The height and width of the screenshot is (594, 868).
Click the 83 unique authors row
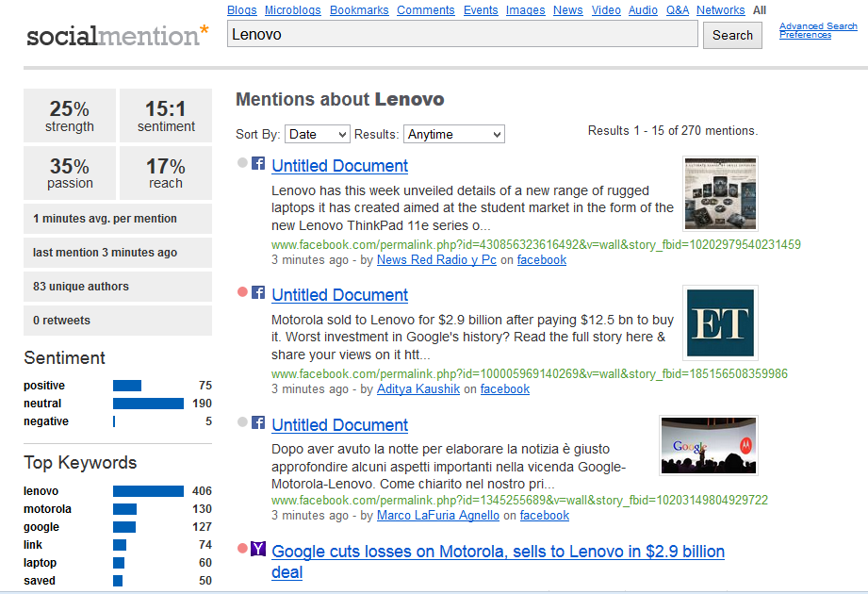click(x=118, y=287)
